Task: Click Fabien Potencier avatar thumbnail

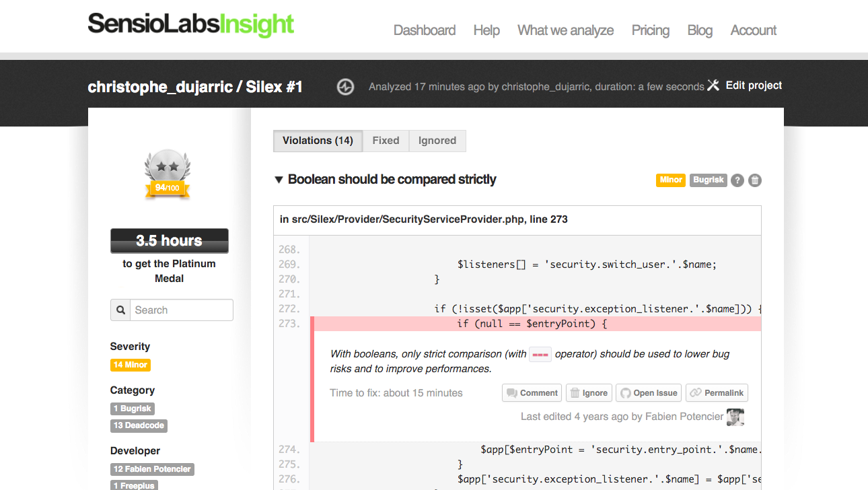Action: coord(735,417)
